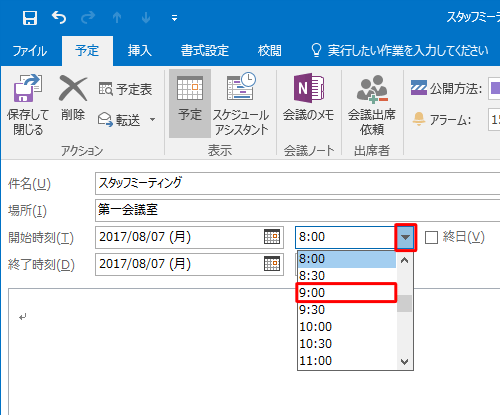Click 保存して閉じる button
This screenshot has height=415, width=500.
tap(28, 105)
